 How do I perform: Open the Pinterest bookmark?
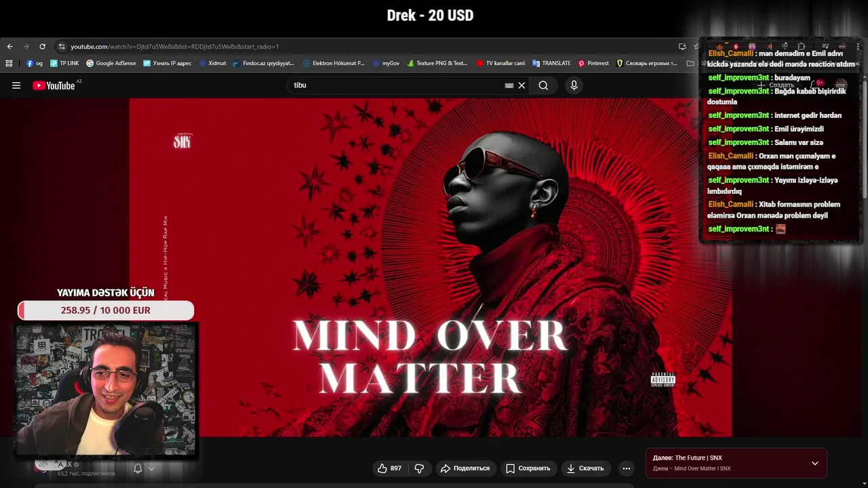(x=593, y=63)
